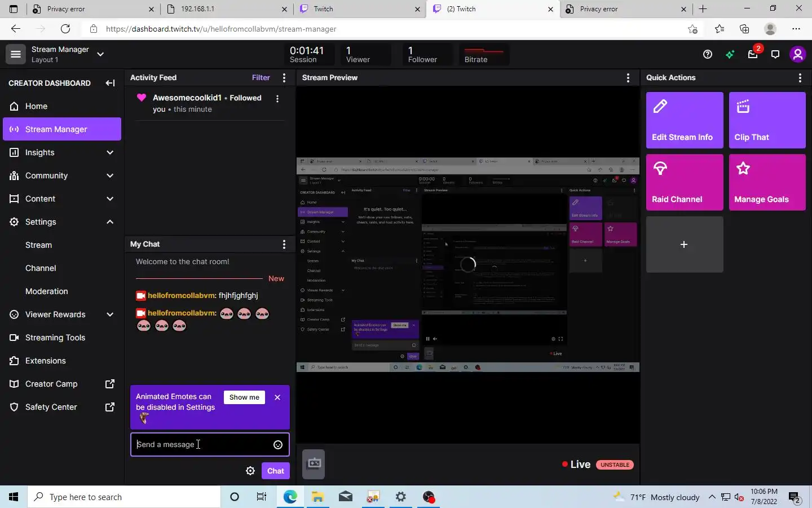Switch to the 192.168.1.1 browser tab
Viewport: 812px width, 508px height.
(x=226, y=9)
